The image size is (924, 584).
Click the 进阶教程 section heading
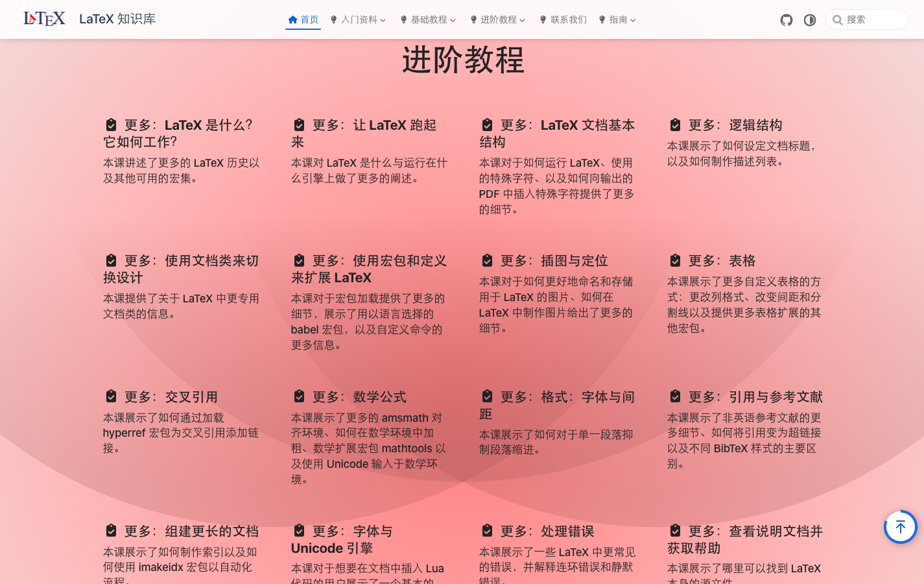tap(463, 60)
